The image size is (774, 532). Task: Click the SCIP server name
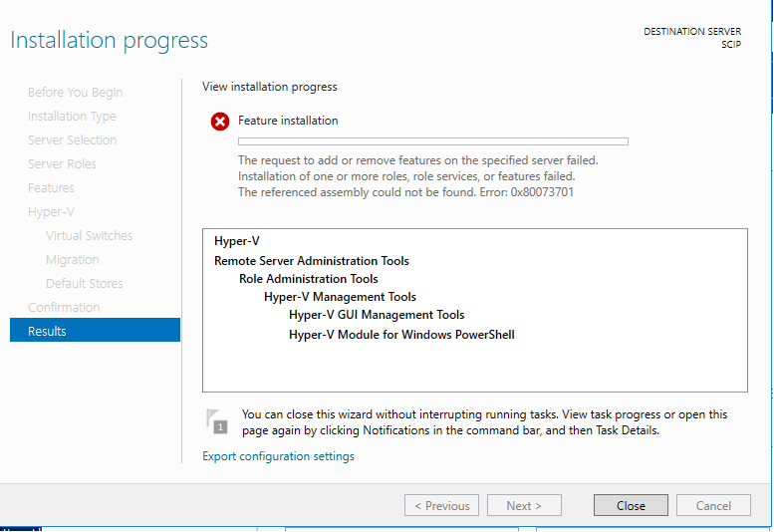coord(731,45)
